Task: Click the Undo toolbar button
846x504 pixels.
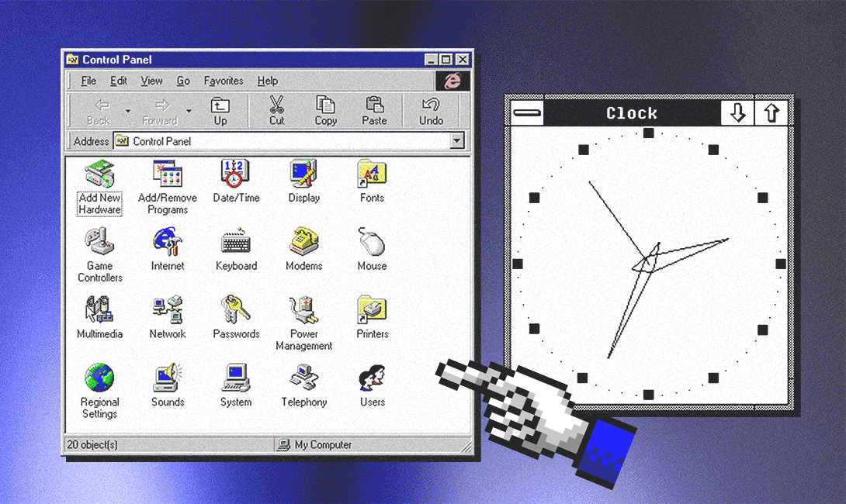Action: tap(431, 112)
